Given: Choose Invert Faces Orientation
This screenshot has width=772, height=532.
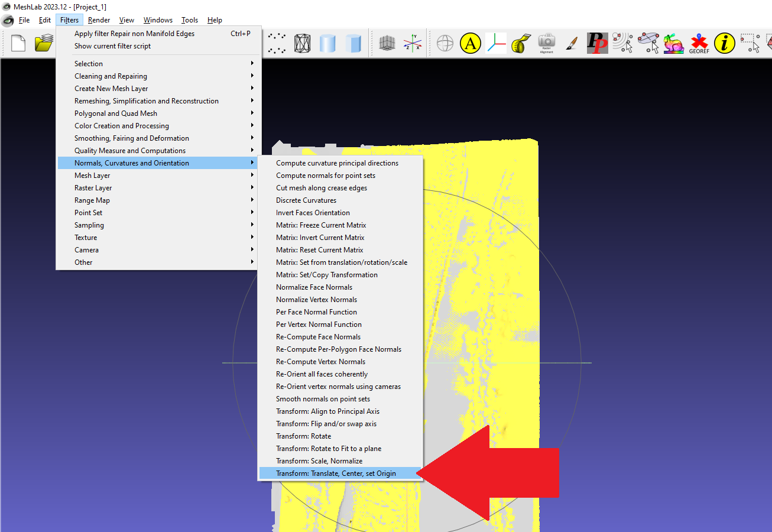Looking at the screenshot, I should click(x=340, y=213).
